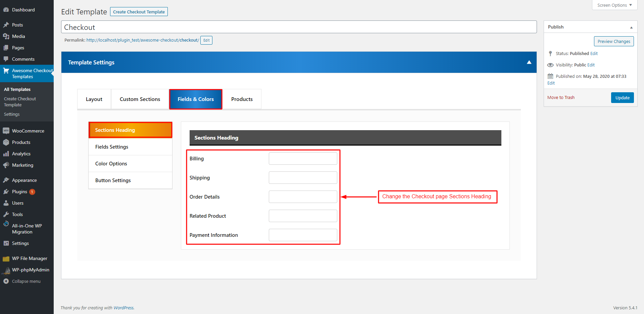Viewport: 644px width, 314px height.
Task: Open the checkout permalink URL
Action: pos(143,40)
